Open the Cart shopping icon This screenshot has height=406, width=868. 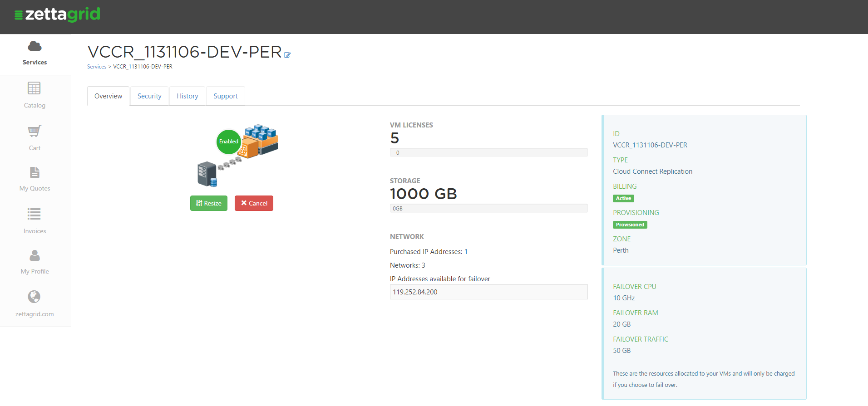pyautogui.click(x=35, y=131)
